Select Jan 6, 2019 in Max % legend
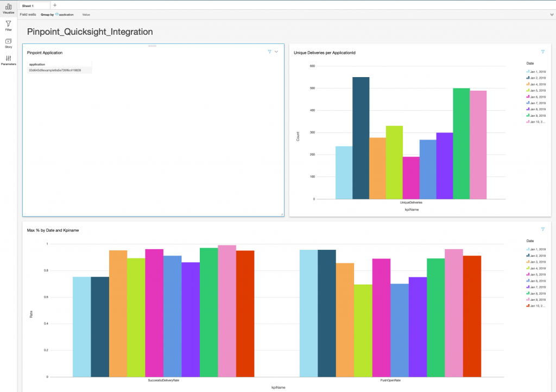 [536, 281]
